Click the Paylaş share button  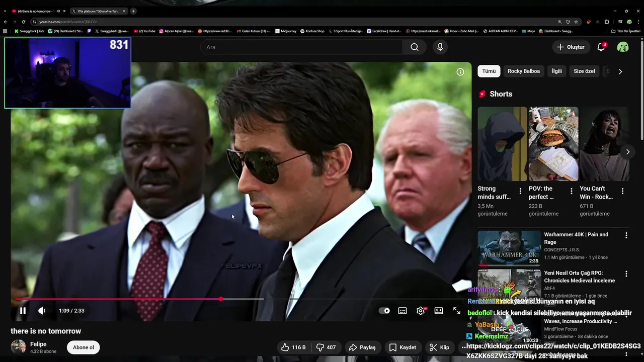tap(362, 347)
